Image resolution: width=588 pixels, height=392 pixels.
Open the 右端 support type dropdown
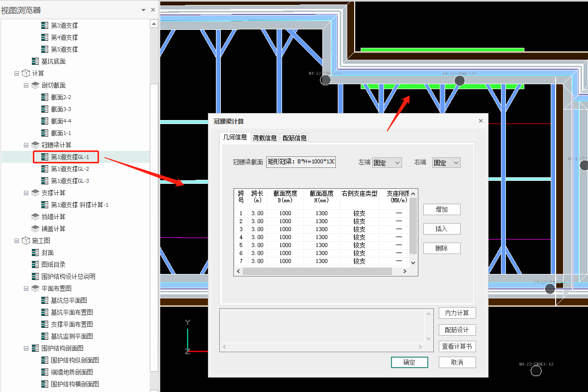pos(446,162)
